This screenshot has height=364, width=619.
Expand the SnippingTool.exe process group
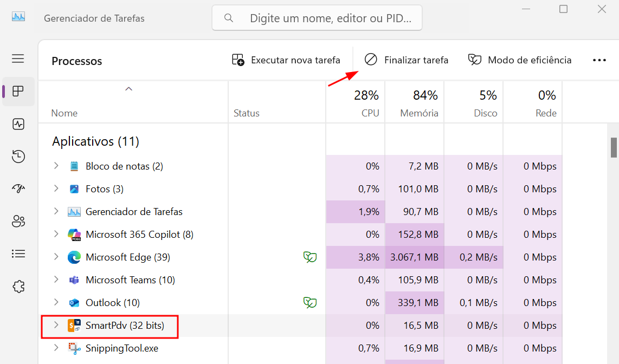[56, 348]
